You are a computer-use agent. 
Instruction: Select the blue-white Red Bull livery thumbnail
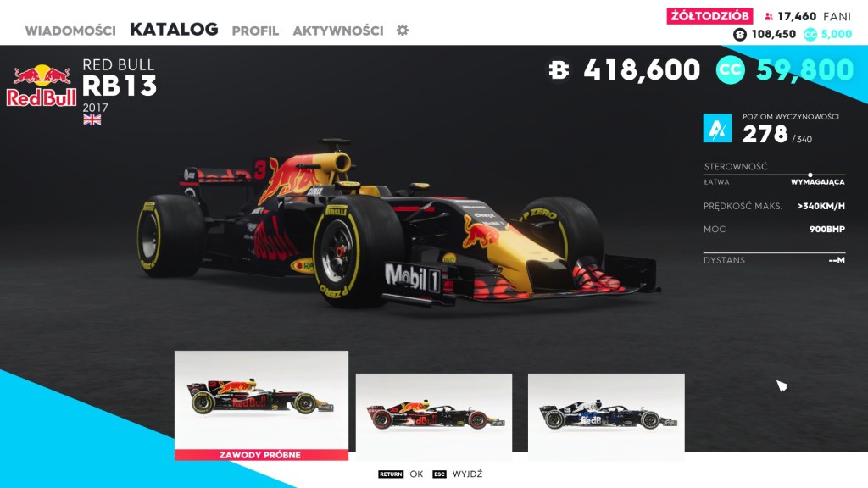[606, 415]
